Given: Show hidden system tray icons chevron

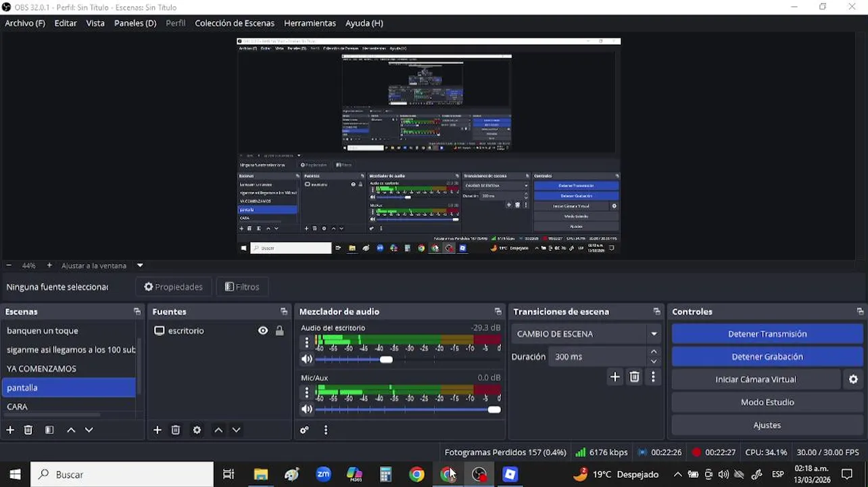Looking at the screenshot, I should [677, 474].
